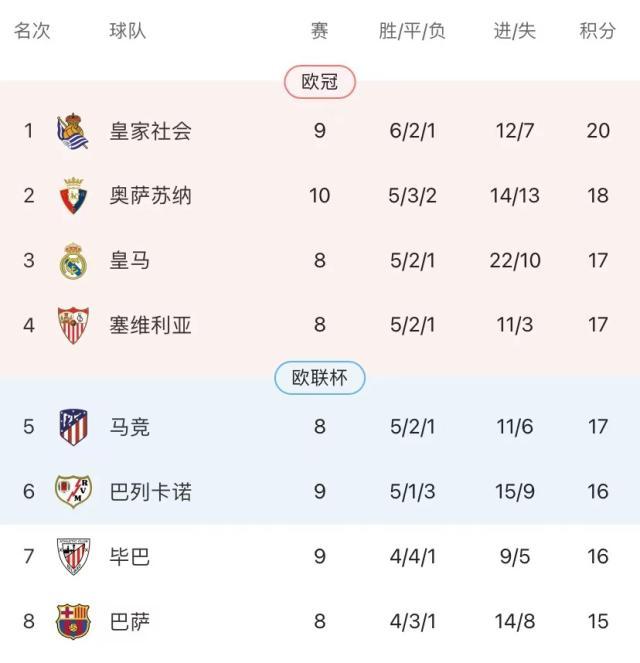Click the Real Madrid club crest
The image size is (640, 663).
point(73,261)
